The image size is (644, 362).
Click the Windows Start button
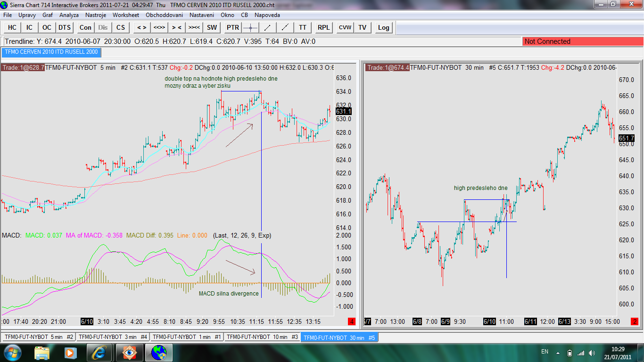click(12, 352)
